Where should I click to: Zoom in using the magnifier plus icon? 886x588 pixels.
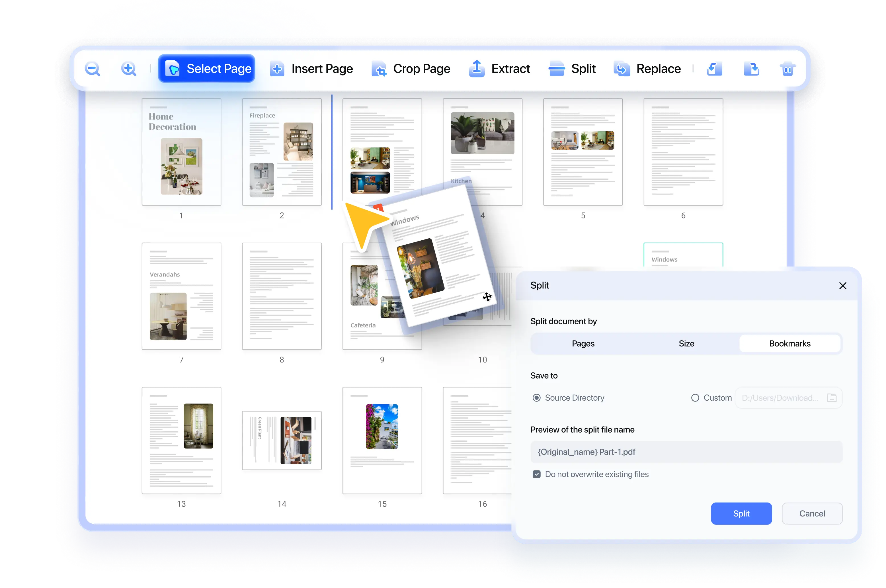coord(128,69)
